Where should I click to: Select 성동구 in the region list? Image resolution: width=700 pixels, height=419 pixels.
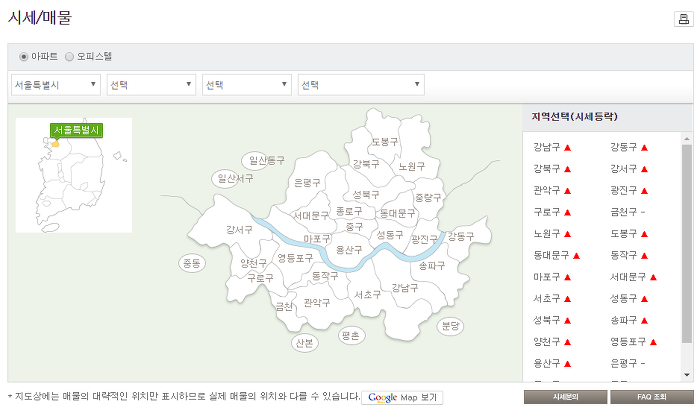[x=624, y=299]
